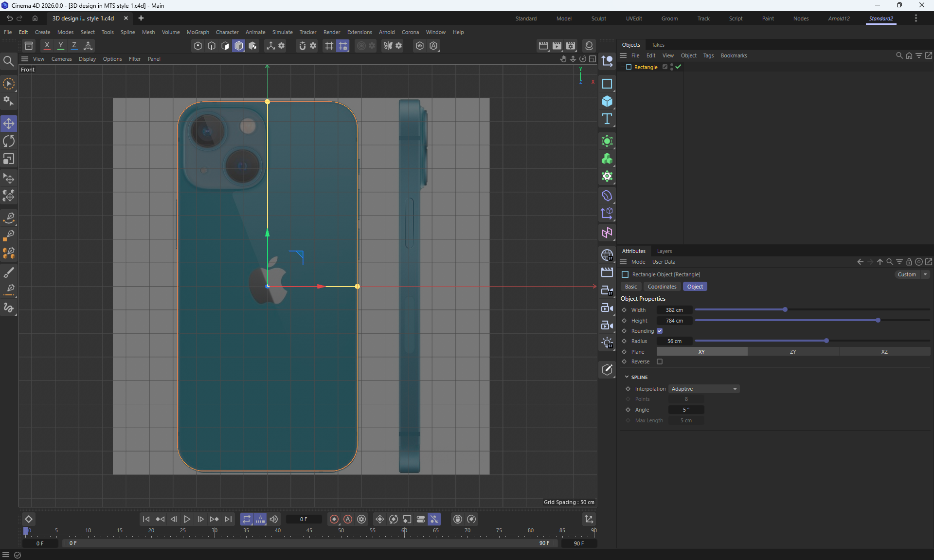This screenshot has height=560, width=934.
Task: Click the Text spline tool icon
Action: coord(607,119)
